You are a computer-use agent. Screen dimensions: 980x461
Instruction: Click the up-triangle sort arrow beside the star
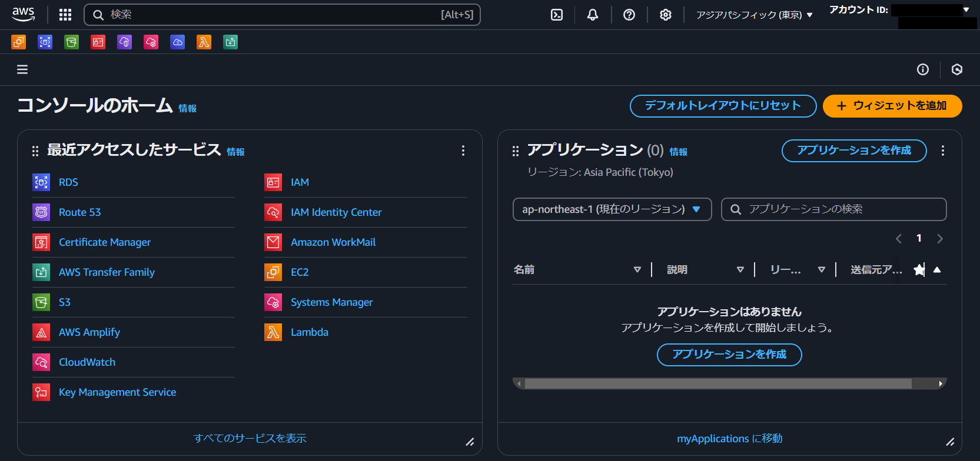[937, 270]
